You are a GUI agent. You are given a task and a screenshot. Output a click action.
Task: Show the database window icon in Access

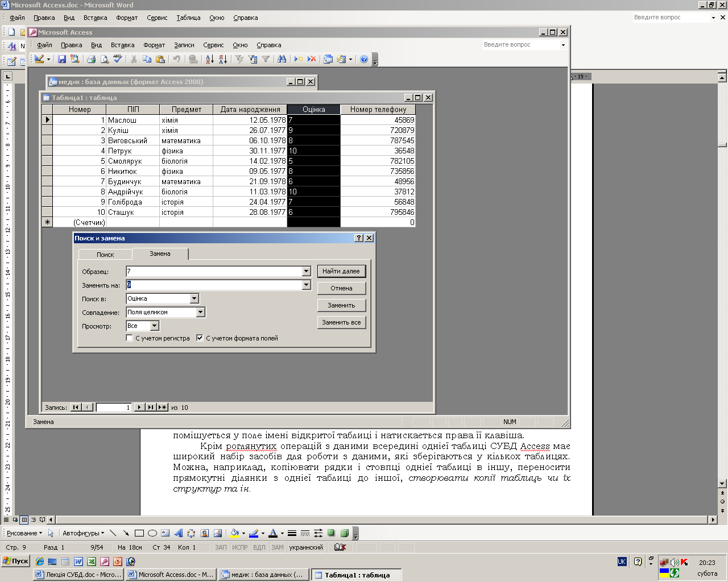click(x=328, y=59)
